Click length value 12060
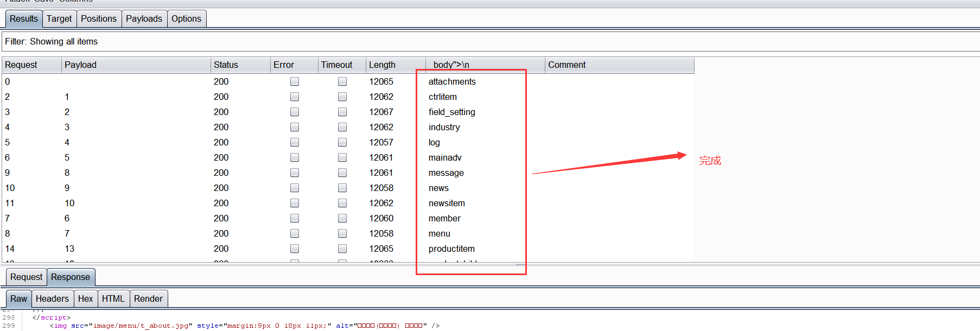Viewport: 980px width, 331px height. click(381, 218)
